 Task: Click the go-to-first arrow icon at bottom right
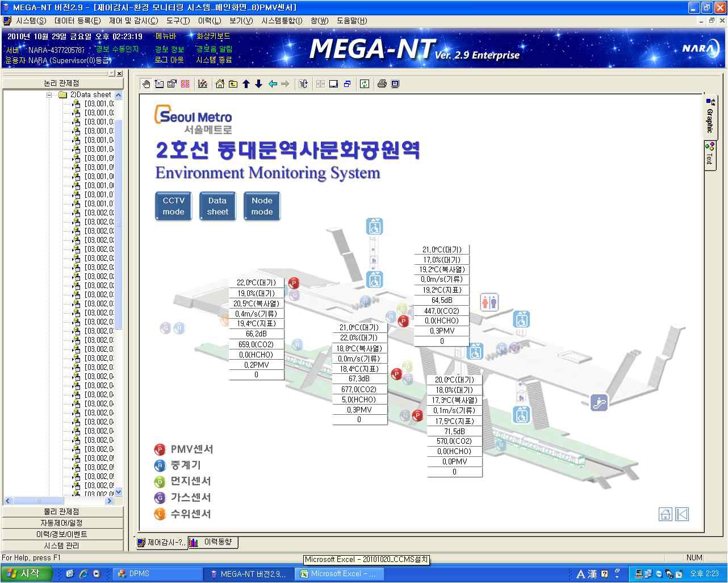tap(683, 514)
